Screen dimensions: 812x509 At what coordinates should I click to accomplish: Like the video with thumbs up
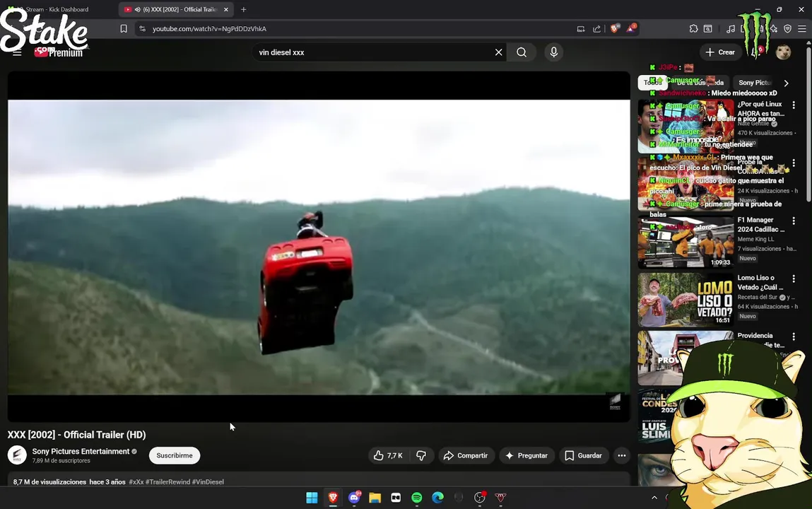(388, 456)
